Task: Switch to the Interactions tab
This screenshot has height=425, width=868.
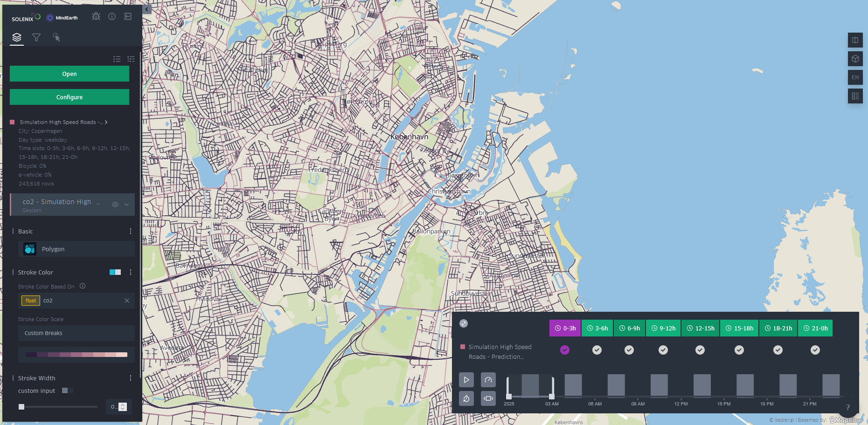Action: 56,37
